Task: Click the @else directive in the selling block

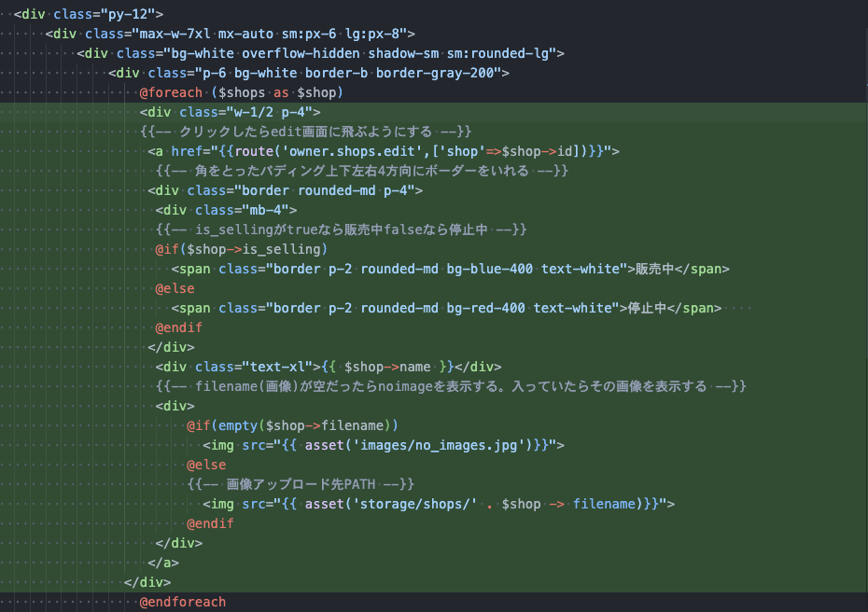Action: (174, 288)
